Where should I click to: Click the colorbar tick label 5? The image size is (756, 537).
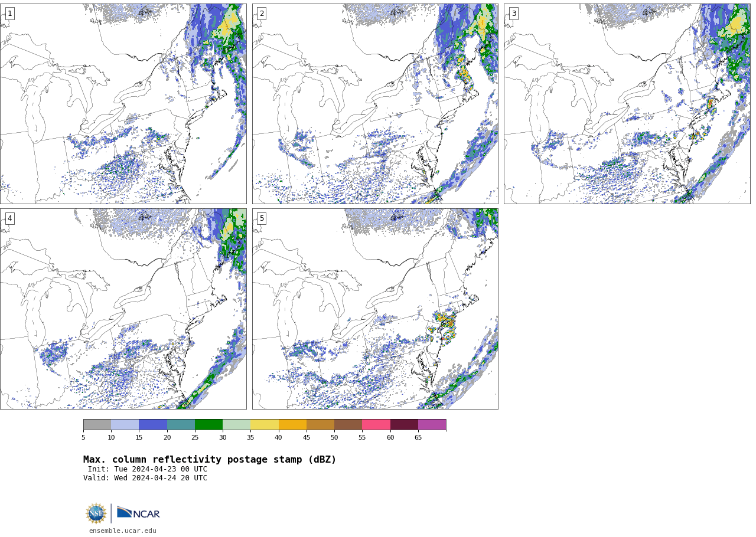(x=83, y=437)
